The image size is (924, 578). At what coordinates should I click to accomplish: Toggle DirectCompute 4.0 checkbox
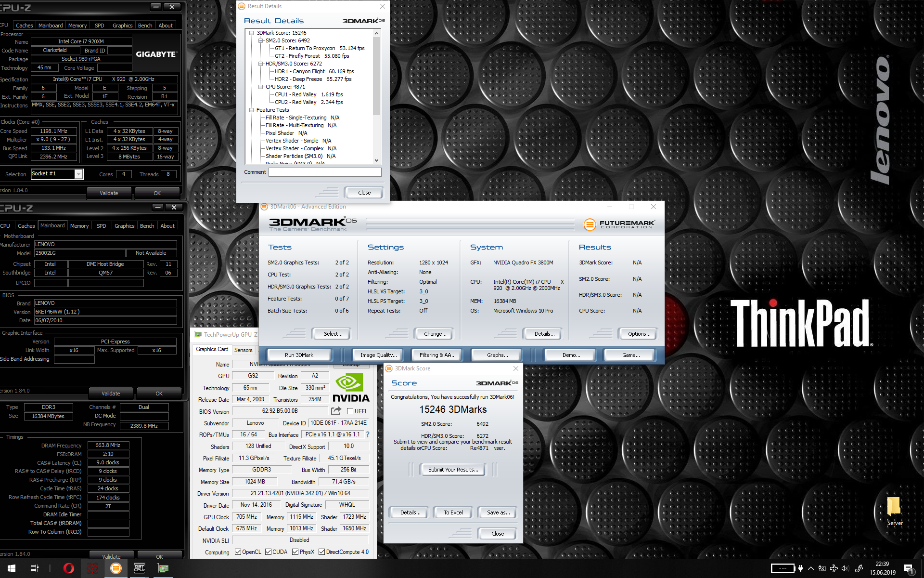point(321,552)
